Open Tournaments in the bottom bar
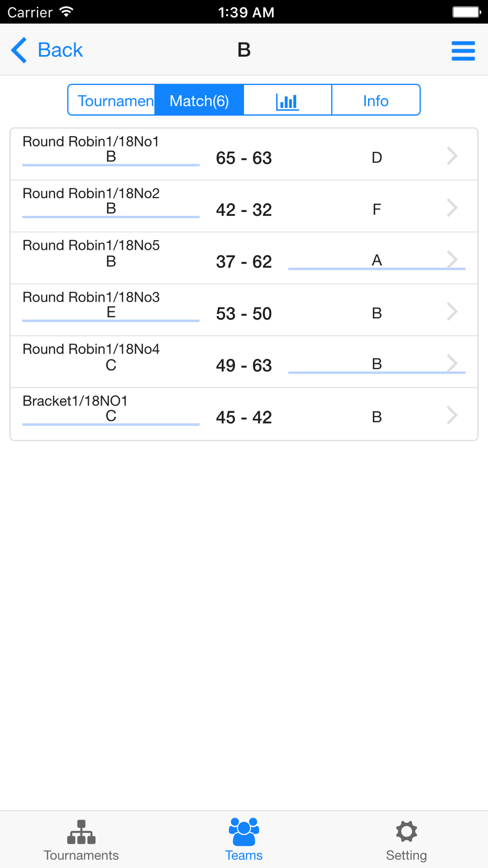The width and height of the screenshot is (488, 868). pos(81,841)
